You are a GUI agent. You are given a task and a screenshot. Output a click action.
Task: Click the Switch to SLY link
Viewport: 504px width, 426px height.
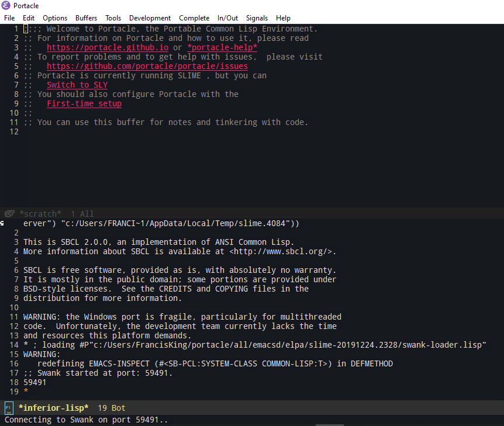tap(77, 85)
